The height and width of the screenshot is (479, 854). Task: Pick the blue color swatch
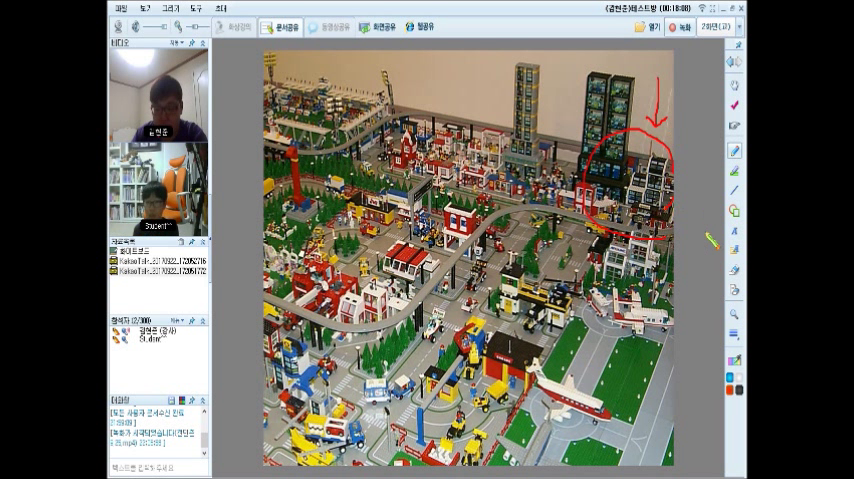[x=730, y=378]
